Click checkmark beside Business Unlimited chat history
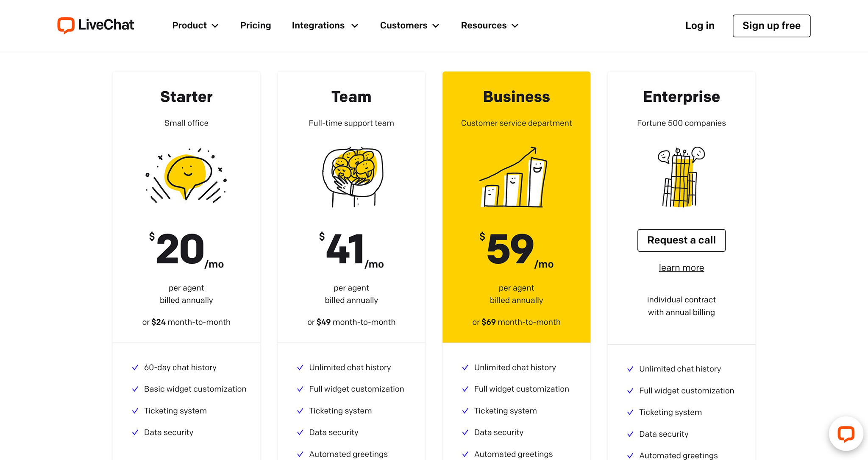 [x=465, y=368]
